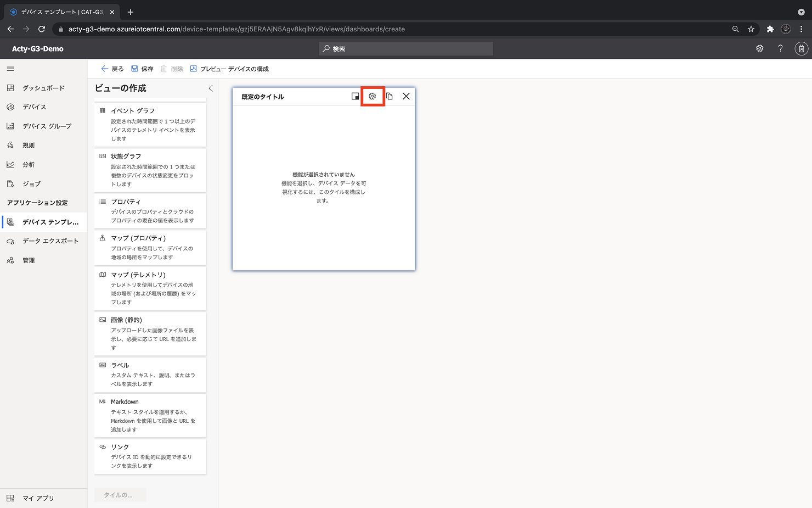This screenshot has height=508, width=812.
Task: Go to 規則 page
Action: point(43,146)
